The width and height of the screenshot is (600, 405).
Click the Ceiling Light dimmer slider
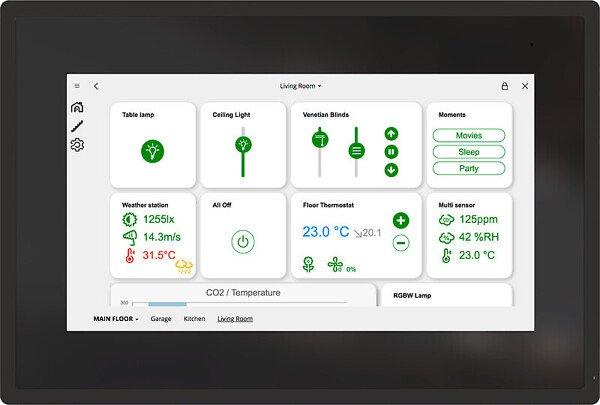click(242, 150)
